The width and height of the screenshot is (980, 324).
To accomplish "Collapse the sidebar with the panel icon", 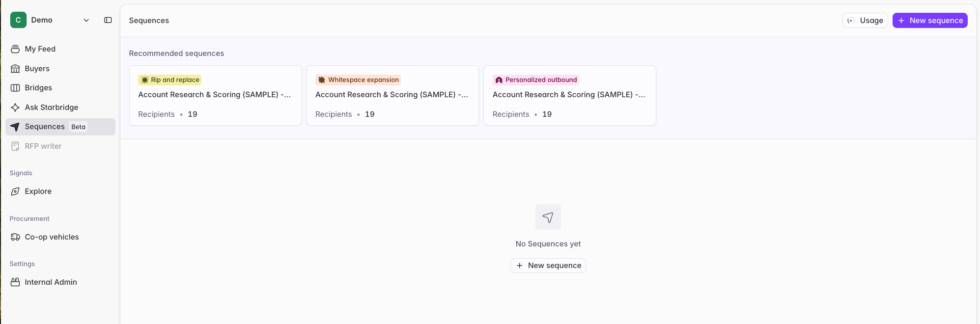I will click(x=108, y=20).
